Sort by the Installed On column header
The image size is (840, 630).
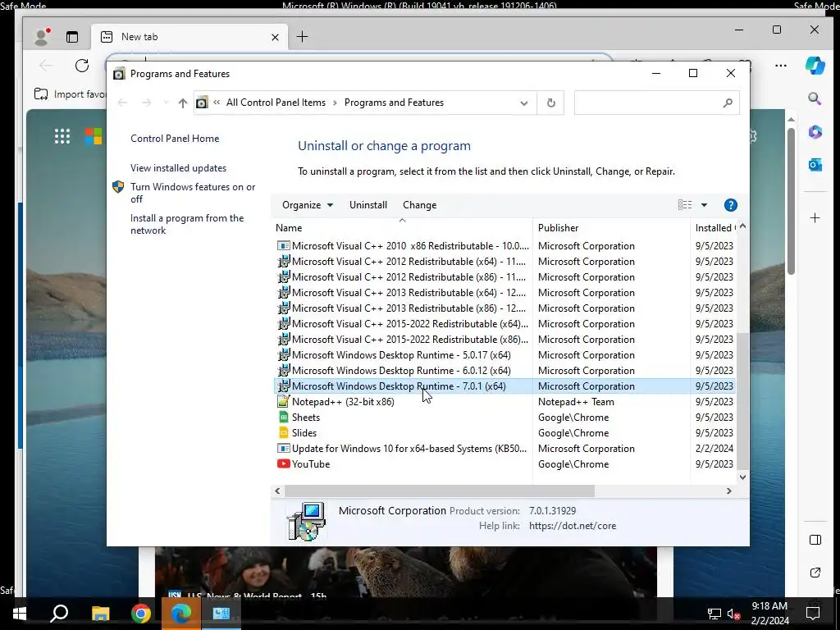(x=713, y=228)
